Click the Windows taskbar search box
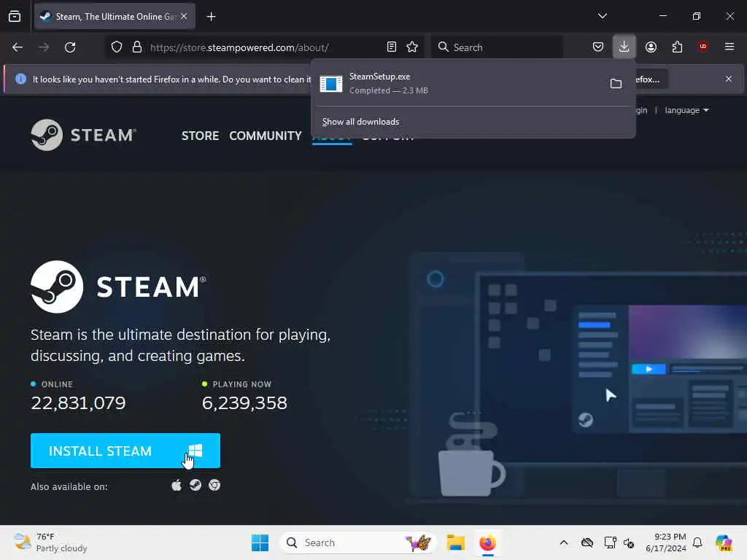Screen dimensions: 747x560 [x=357, y=542]
